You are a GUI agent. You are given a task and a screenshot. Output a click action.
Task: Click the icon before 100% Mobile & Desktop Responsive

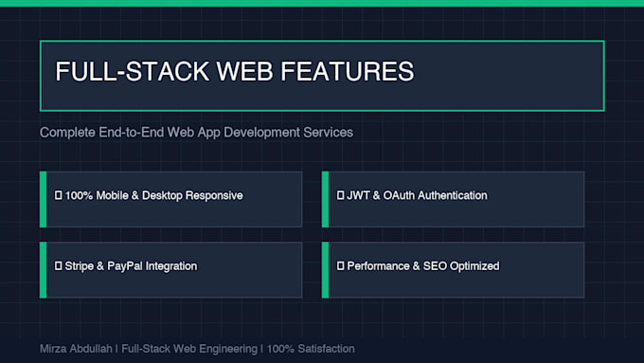coord(59,195)
